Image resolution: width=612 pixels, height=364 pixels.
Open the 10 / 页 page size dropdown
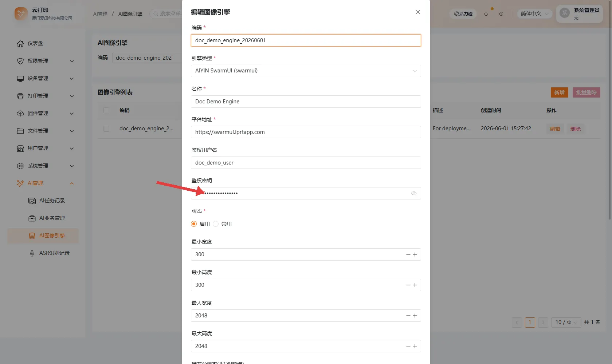click(566, 322)
